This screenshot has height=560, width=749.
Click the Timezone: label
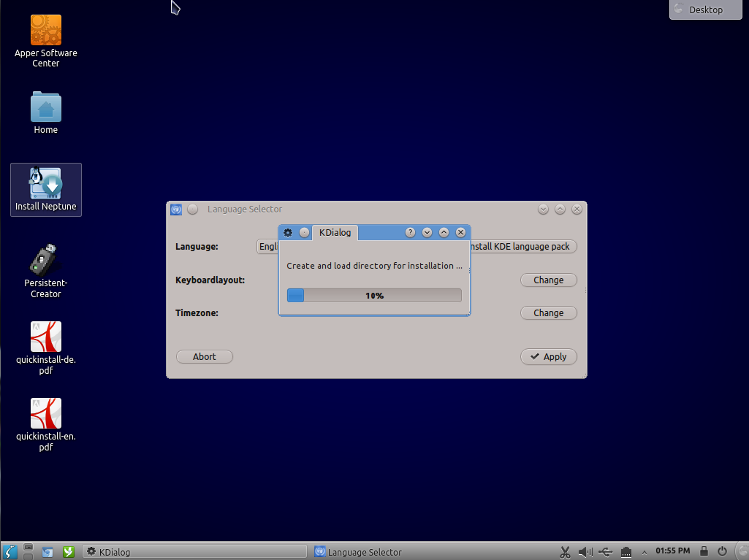197,312
